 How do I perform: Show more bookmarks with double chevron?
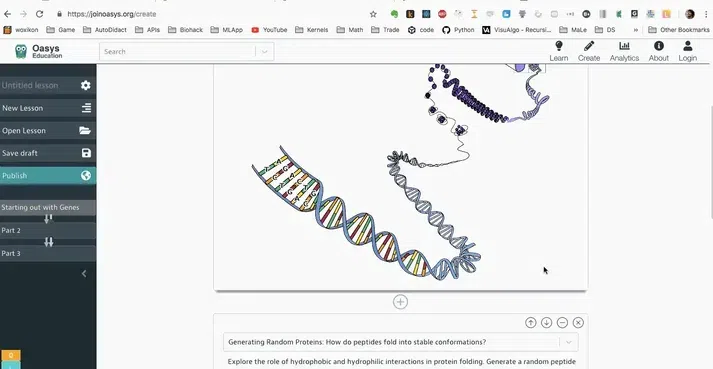click(x=635, y=30)
